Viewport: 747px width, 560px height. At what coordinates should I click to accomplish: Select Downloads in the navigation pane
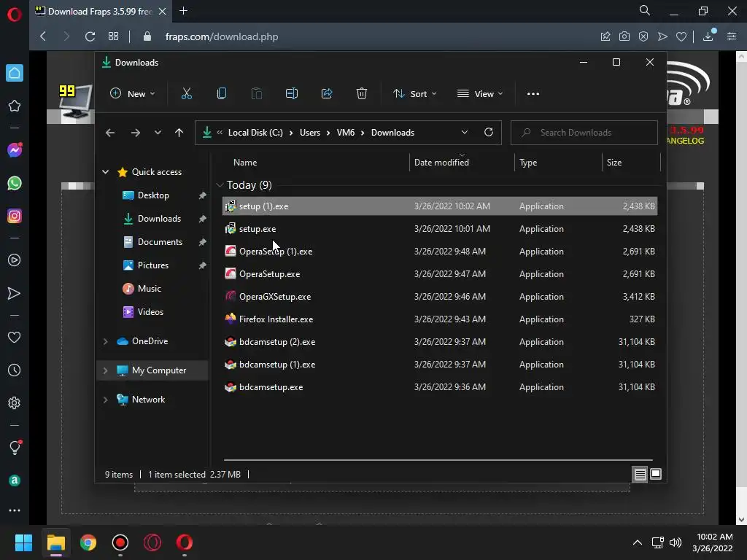coord(152,219)
